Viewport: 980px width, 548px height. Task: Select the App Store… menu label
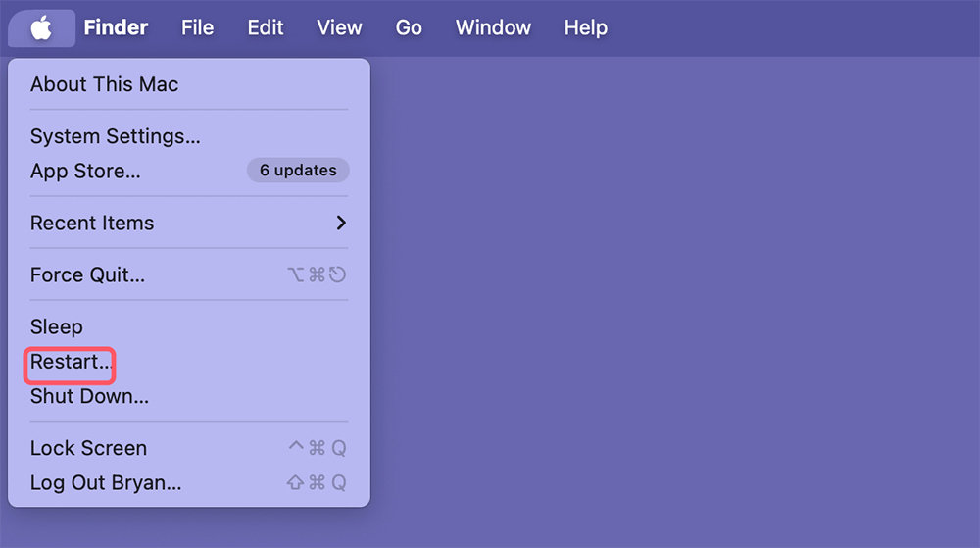pyautogui.click(x=85, y=171)
